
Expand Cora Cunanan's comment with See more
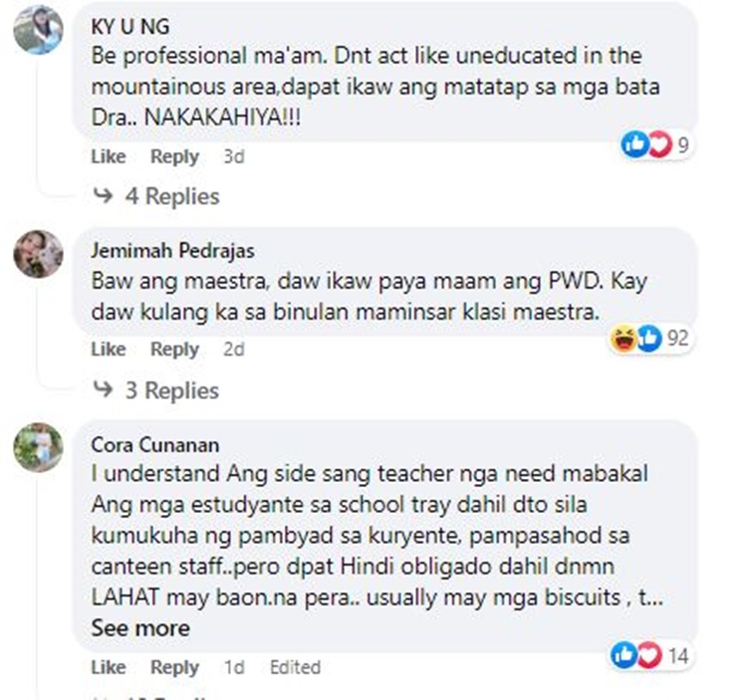click(140, 628)
